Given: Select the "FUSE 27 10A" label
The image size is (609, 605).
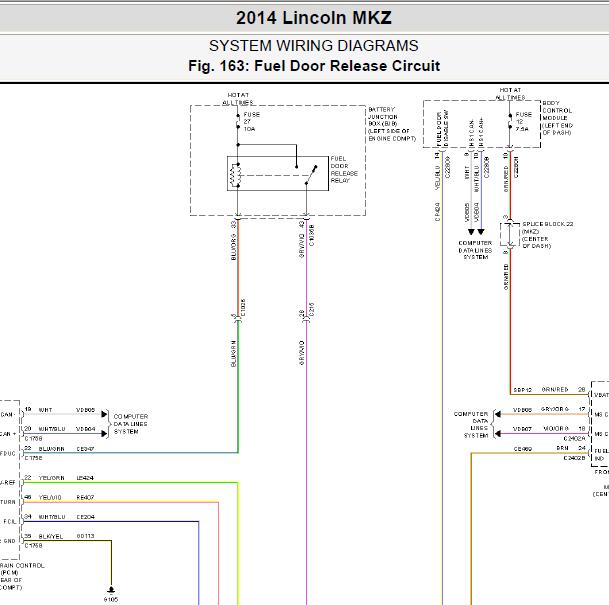Looking at the screenshot, I should coord(251,122).
